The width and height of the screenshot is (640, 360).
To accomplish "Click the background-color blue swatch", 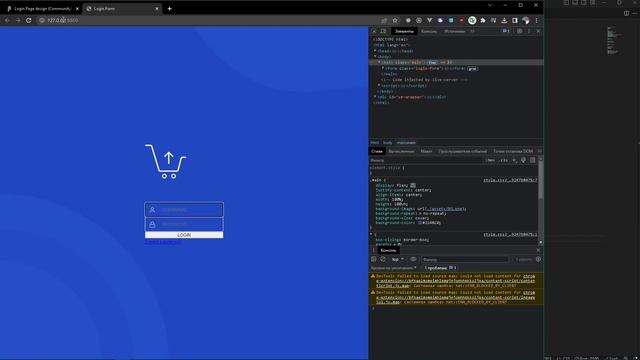I will pos(420,223).
